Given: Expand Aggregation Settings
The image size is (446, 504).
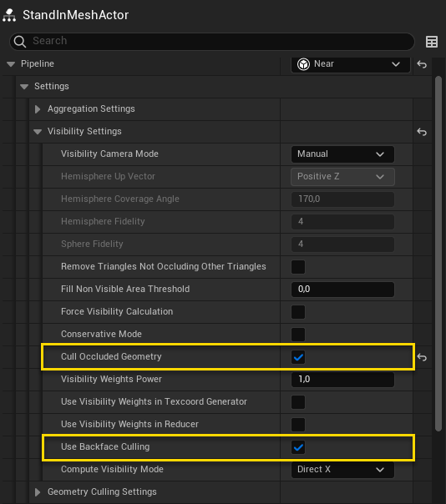Looking at the screenshot, I should coord(38,109).
